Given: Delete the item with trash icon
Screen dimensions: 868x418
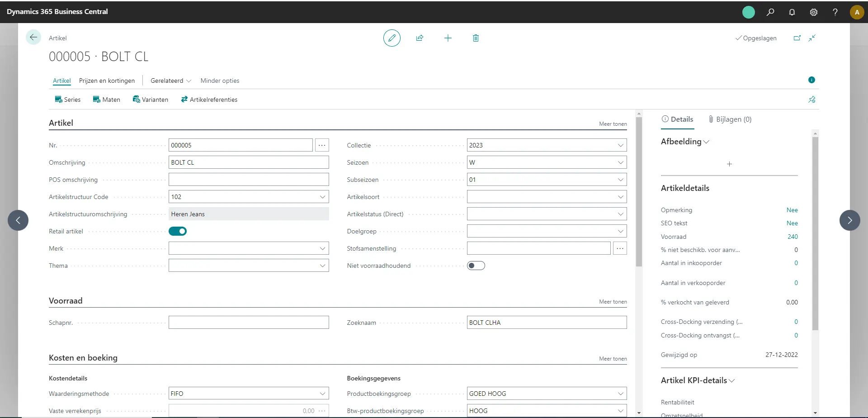Looking at the screenshot, I should click(x=476, y=38).
